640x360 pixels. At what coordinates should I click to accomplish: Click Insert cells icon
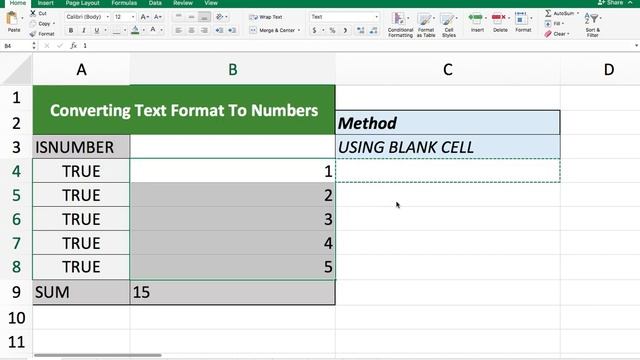coord(476,17)
